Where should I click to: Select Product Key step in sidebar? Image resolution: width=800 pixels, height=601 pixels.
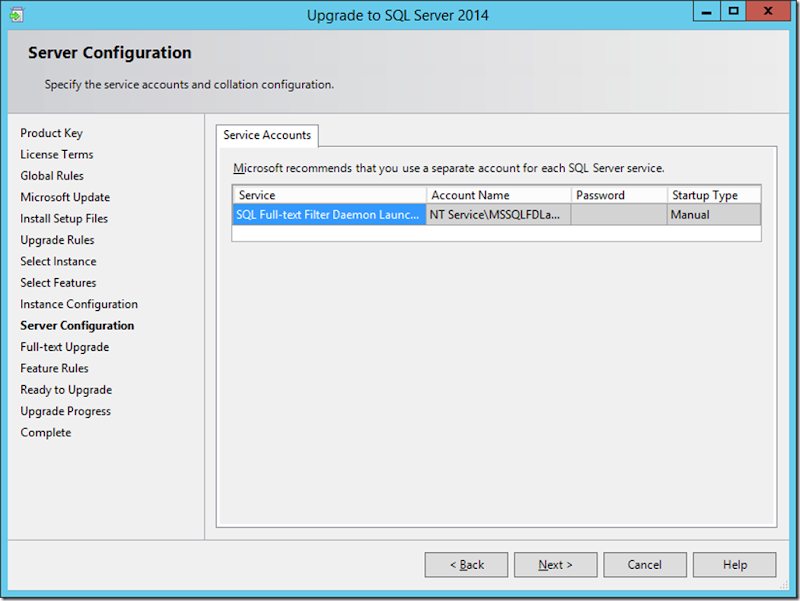[52, 133]
